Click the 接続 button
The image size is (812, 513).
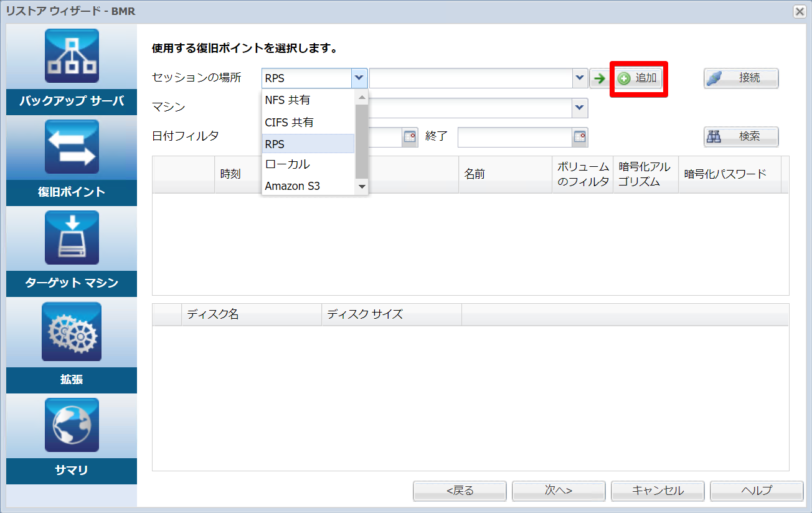[741, 78]
